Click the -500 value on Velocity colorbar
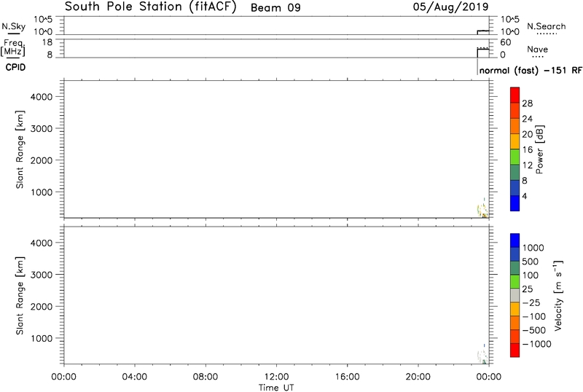Screen dimensions: 583x392 [534, 330]
